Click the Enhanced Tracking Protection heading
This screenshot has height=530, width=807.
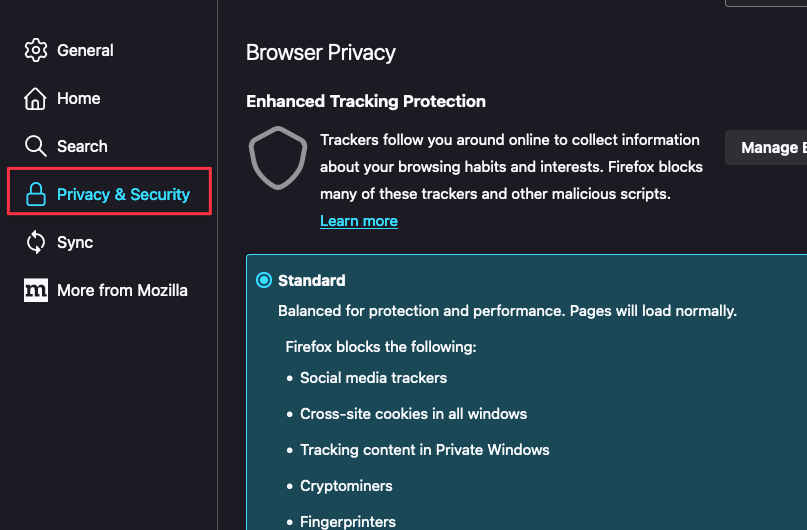(x=366, y=101)
